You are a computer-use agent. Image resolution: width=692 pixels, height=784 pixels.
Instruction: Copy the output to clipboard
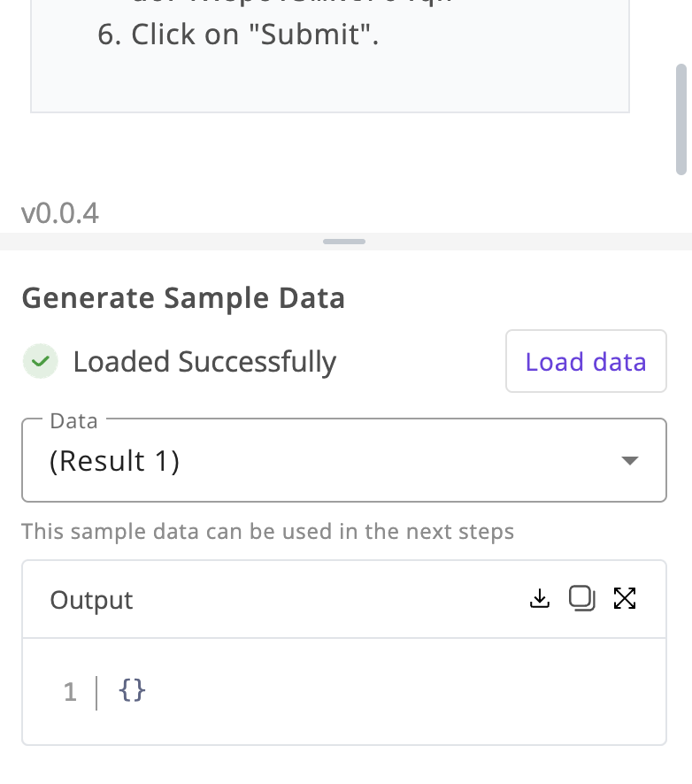tap(582, 598)
